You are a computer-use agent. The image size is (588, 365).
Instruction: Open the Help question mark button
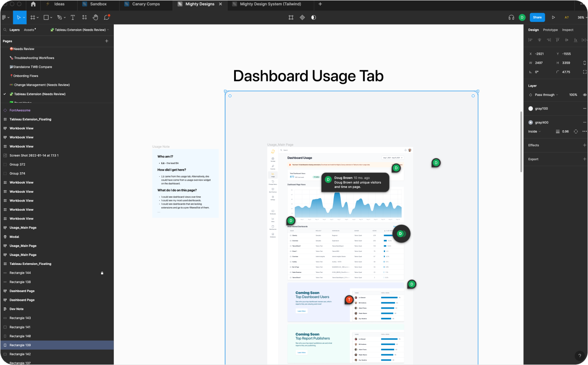579,356
